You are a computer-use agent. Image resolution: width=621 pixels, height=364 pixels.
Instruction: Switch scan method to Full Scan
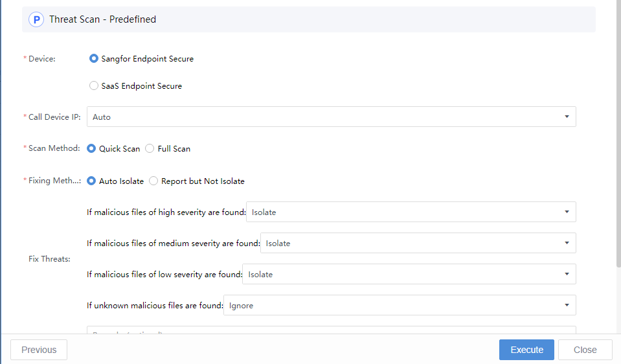tap(150, 148)
